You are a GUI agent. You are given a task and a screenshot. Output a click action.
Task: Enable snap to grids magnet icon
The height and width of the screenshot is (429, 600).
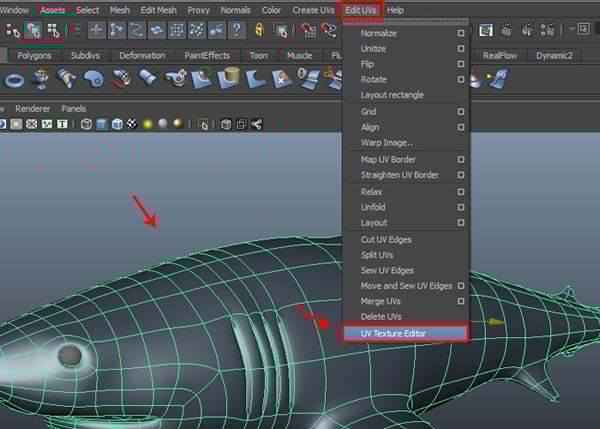(308, 30)
